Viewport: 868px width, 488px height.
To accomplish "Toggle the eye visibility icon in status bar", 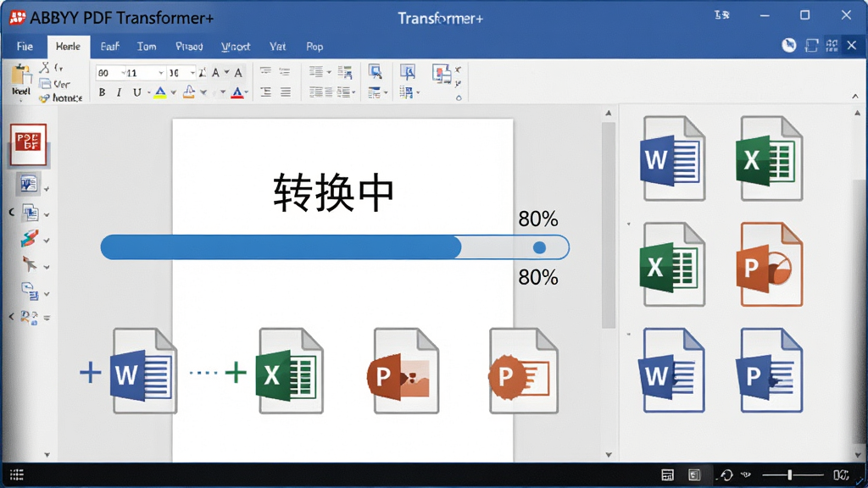I will 746,474.
